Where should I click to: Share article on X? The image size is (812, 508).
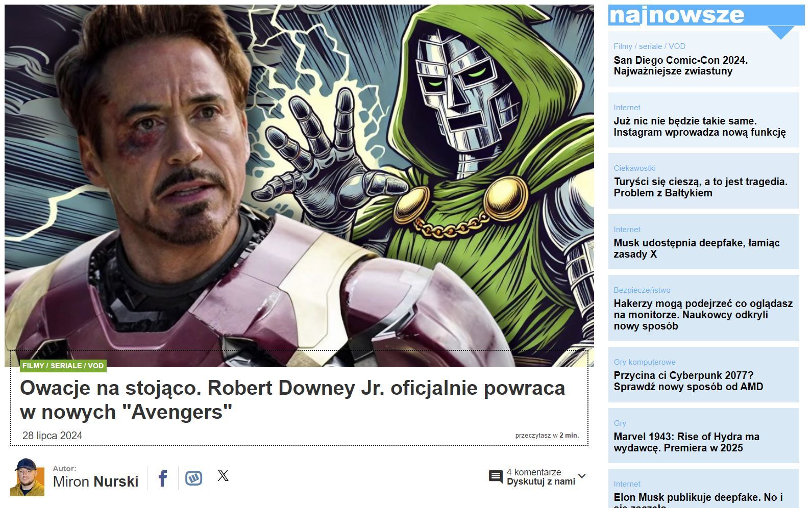[223, 476]
